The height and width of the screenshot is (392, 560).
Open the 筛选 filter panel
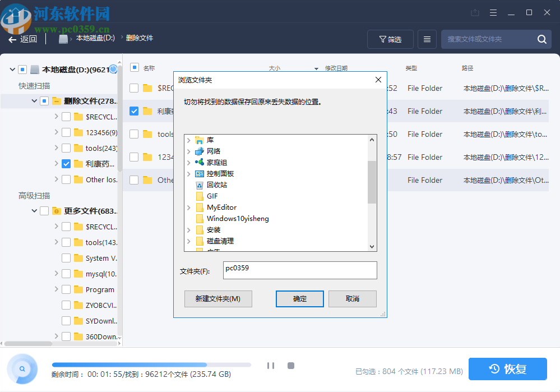tap(390, 39)
